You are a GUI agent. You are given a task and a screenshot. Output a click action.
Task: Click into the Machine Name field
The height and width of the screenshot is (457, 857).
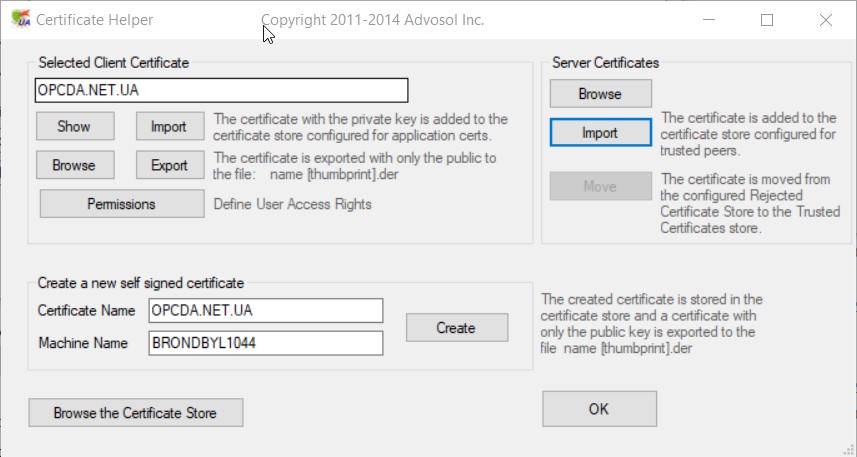(x=265, y=343)
